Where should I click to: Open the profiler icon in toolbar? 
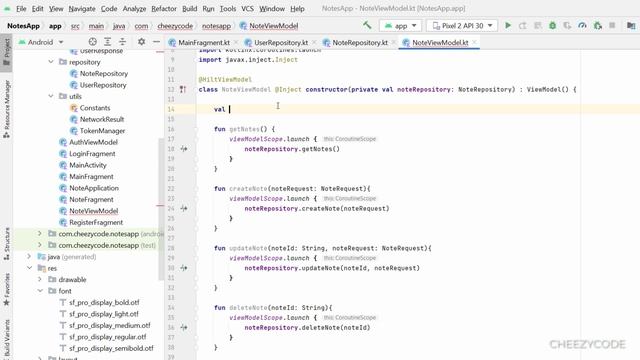(x=582, y=25)
